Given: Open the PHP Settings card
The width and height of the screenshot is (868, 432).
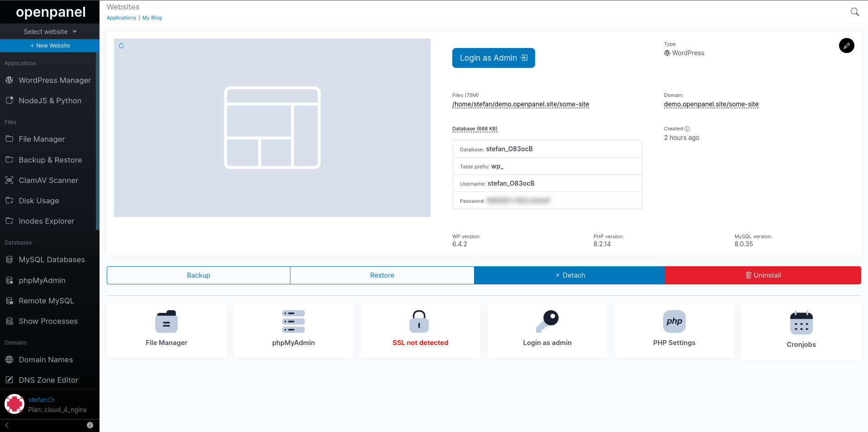Looking at the screenshot, I should click(674, 331).
